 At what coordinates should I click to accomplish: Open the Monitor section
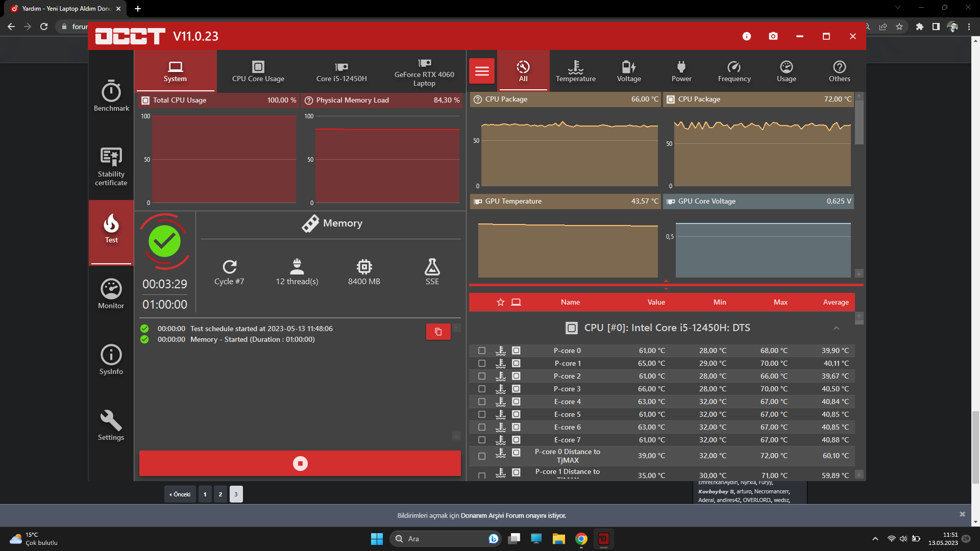pos(111,294)
